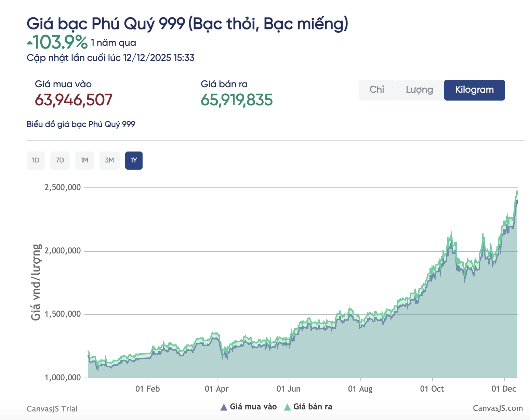Switch price unit to Lượng

coord(419,90)
